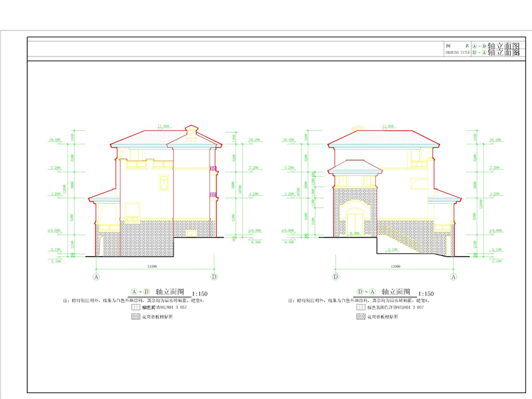The height and width of the screenshot is (399, 532).
Task: Select the small central window on left elevation
Action: point(164,182)
